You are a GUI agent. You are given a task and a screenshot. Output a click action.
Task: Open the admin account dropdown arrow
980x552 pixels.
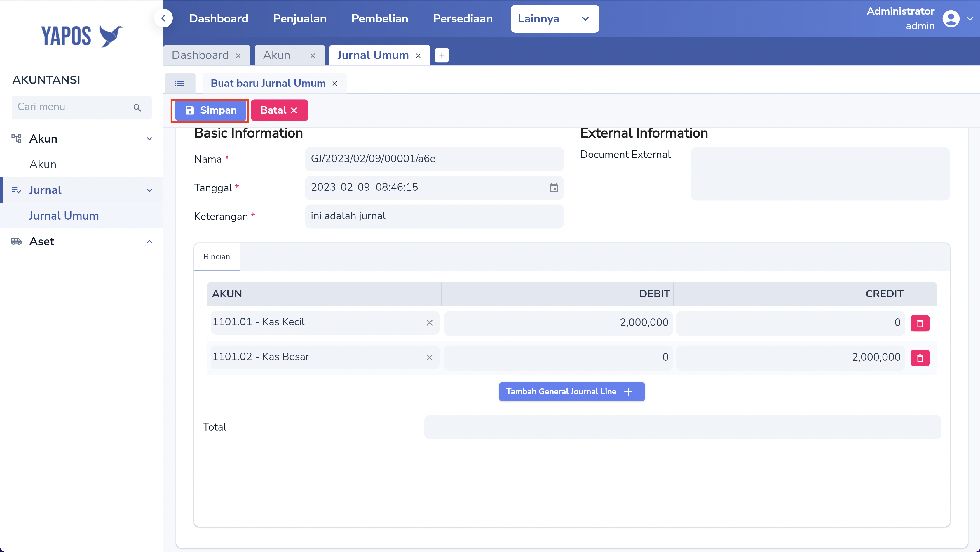click(970, 19)
